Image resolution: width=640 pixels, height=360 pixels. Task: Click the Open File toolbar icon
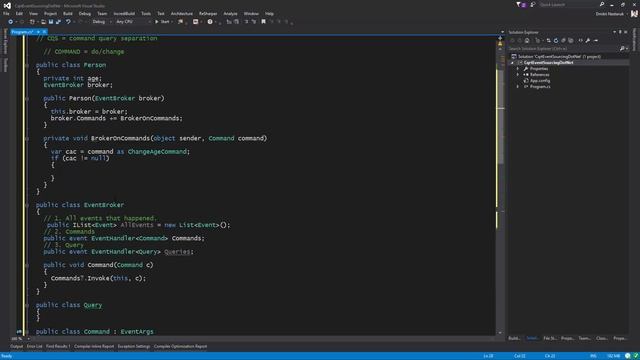[x=43, y=22]
